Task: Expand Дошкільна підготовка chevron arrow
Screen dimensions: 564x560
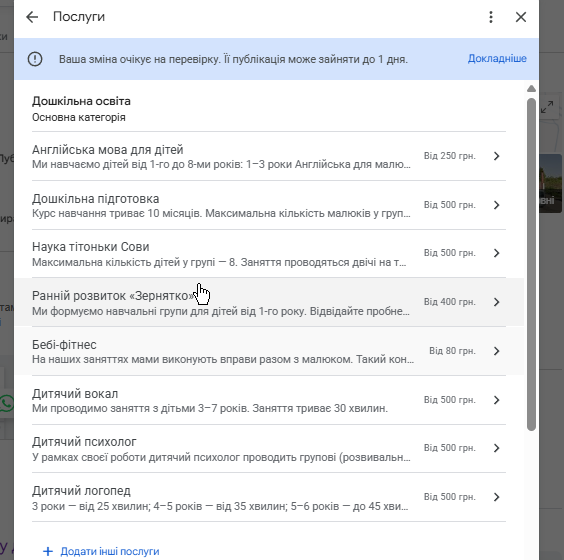Action: coord(496,205)
